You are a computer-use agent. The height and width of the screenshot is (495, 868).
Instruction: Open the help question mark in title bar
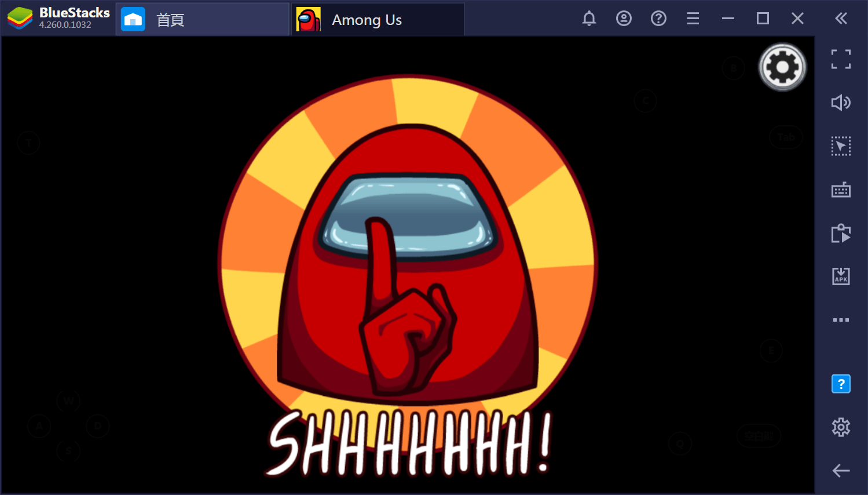pyautogui.click(x=658, y=19)
